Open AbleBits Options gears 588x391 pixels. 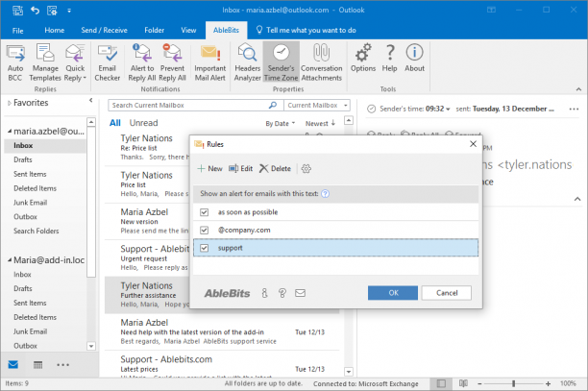coord(363,58)
